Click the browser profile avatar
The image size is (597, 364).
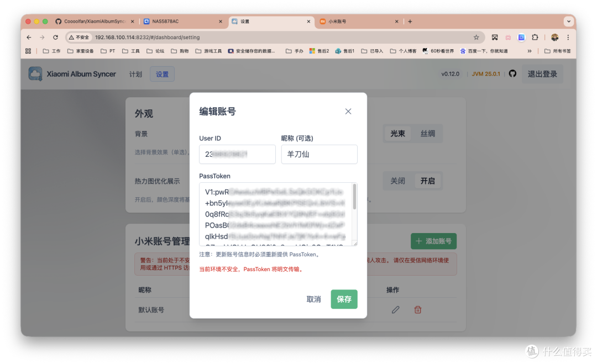555,37
